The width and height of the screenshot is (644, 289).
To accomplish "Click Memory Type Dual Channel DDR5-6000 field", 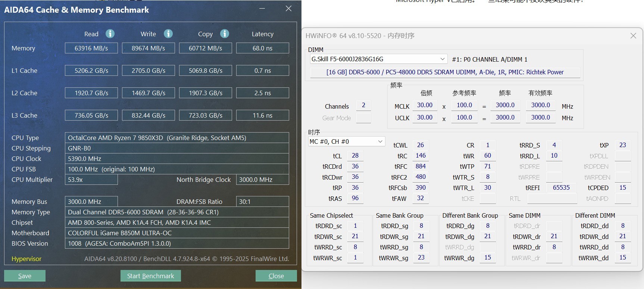I will coord(177,212).
